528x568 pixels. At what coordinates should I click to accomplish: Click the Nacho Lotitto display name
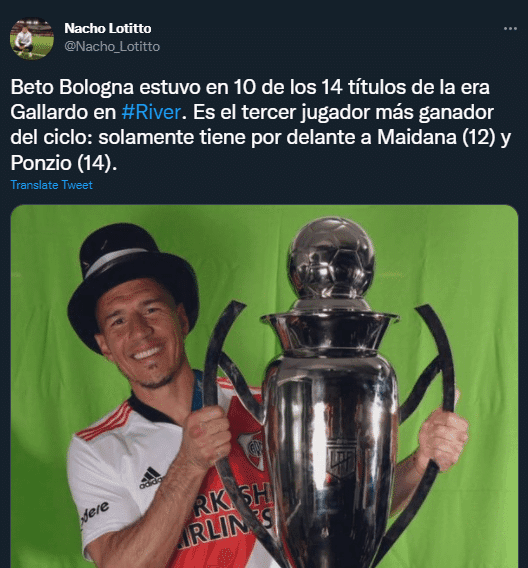point(108,28)
